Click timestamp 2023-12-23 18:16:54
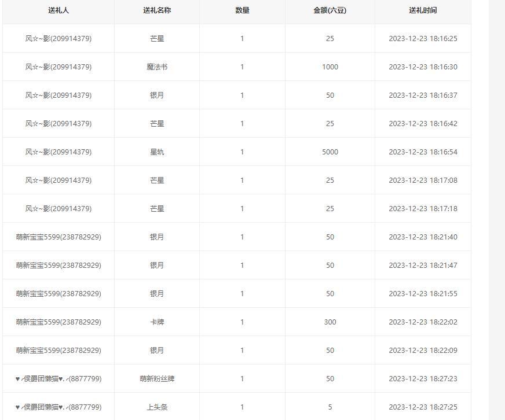Image resolution: width=505 pixels, height=420 pixels. (423, 152)
